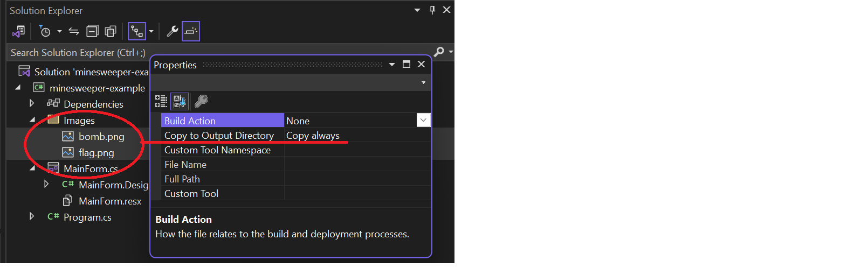Viewport: 868px width, 275px height.
Task: Open Properties window position menu arrow
Action: pyautogui.click(x=392, y=65)
